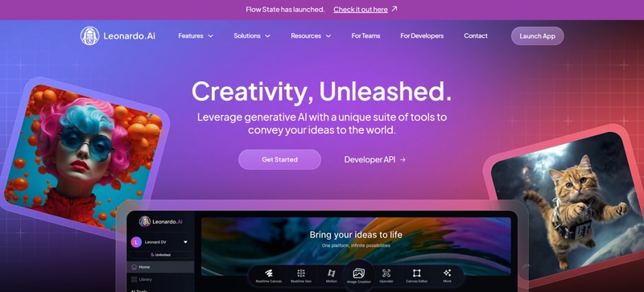Viewport: 644px width, 292px height.
Task: Follow the Check it out here link
Action: point(361,9)
